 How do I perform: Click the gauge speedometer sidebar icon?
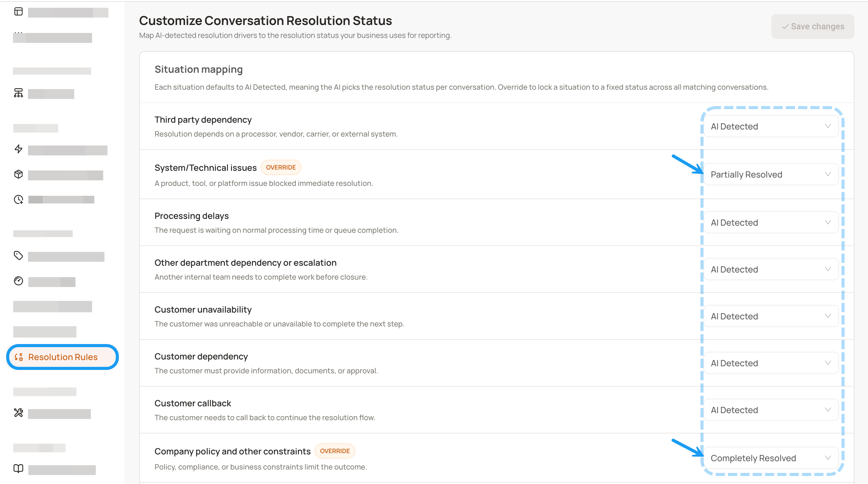(18, 281)
